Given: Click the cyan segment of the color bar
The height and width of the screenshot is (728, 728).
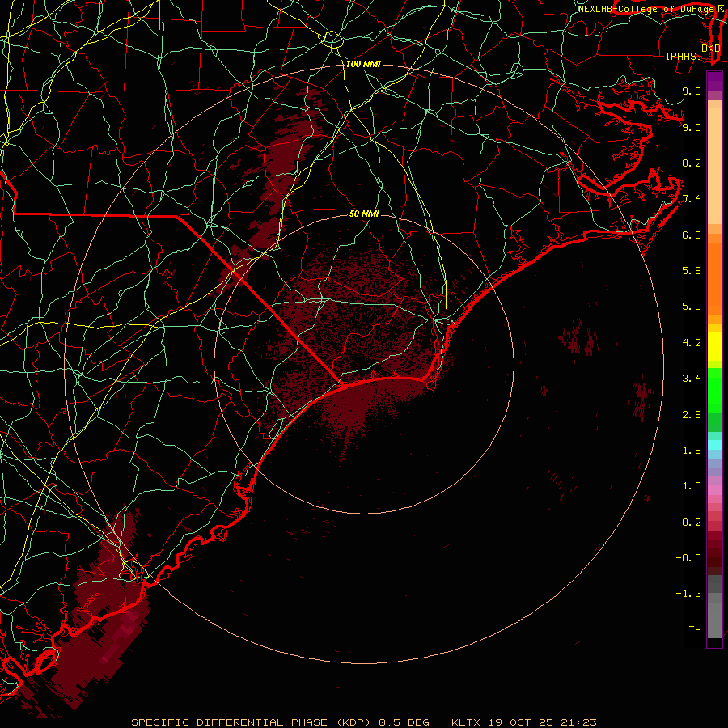Looking at the screenshot, I should point(714,445).
